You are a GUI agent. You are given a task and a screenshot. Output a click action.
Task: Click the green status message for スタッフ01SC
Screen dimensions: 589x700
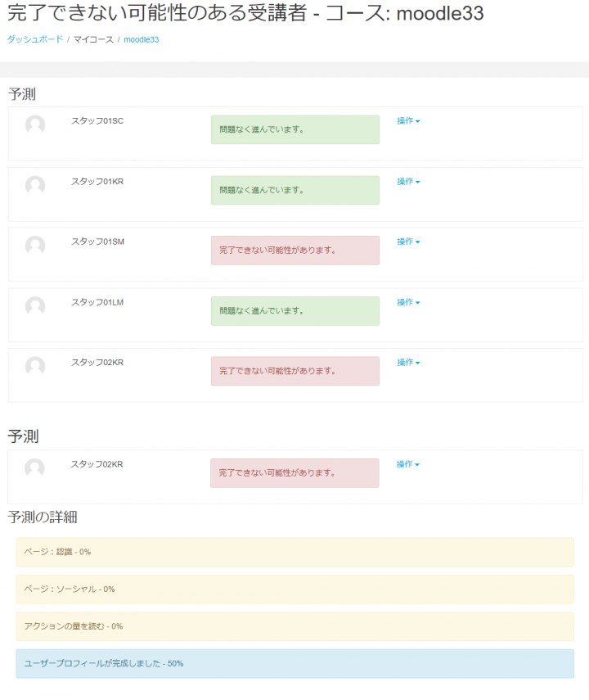(x=295, y=129)
